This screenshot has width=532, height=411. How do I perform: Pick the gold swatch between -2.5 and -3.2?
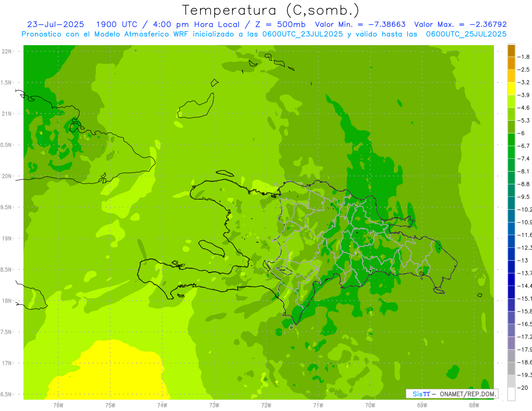(511, 76)
